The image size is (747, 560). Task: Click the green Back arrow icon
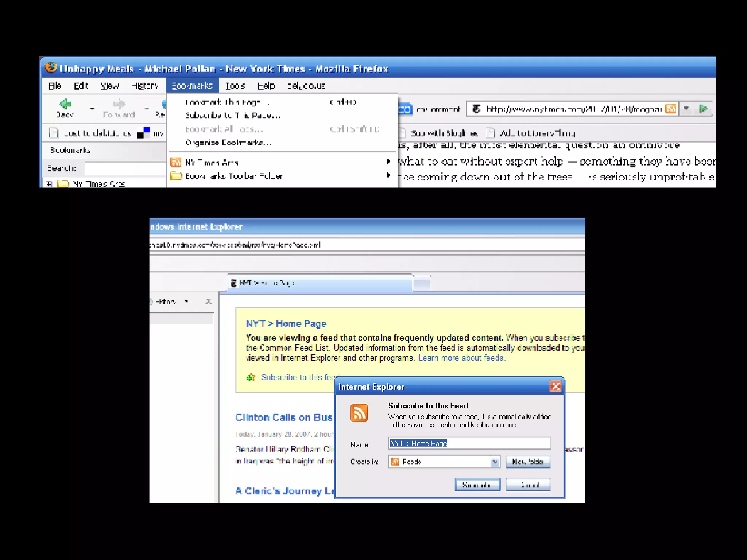66,104
